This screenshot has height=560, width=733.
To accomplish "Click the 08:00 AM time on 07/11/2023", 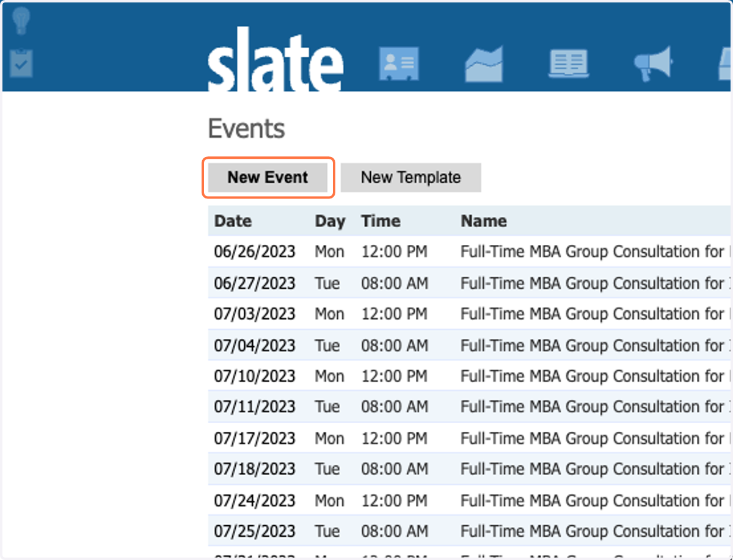I will pyautogui.click(x=395, y=407).
